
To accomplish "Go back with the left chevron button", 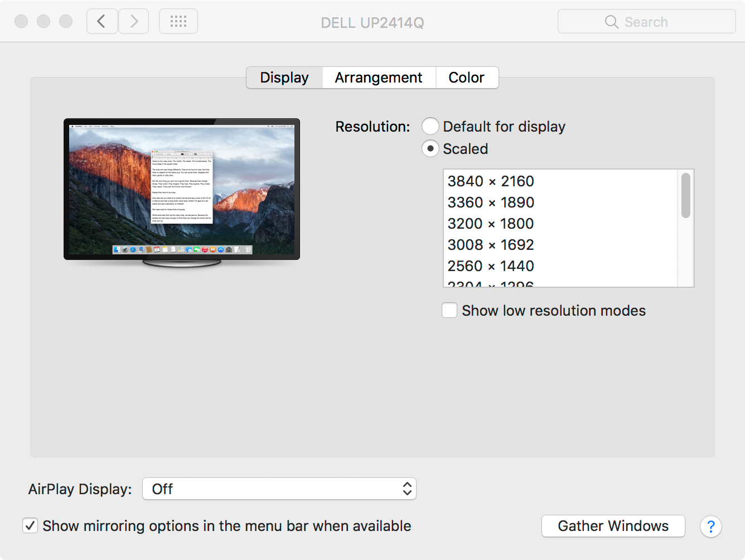I will [102, 22].
